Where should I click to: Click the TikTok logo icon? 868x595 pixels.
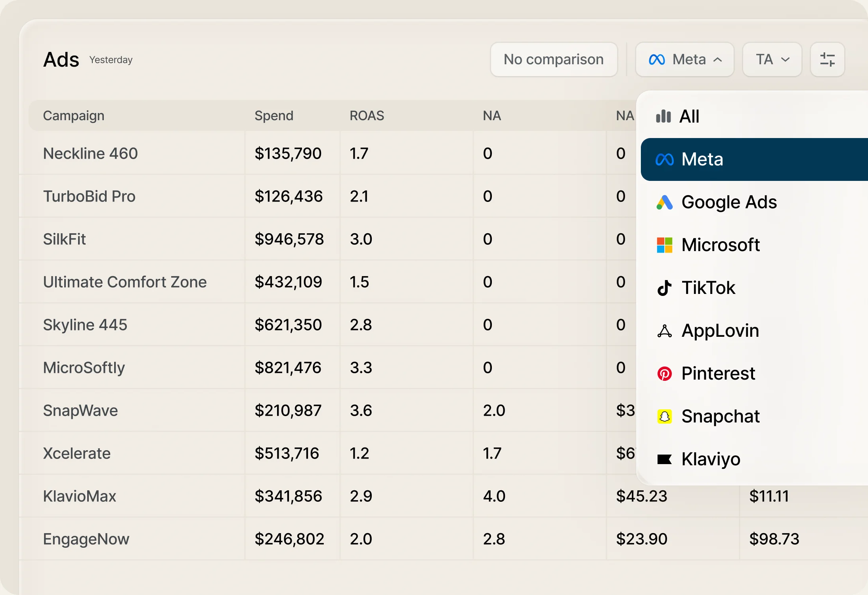point(664,288)
